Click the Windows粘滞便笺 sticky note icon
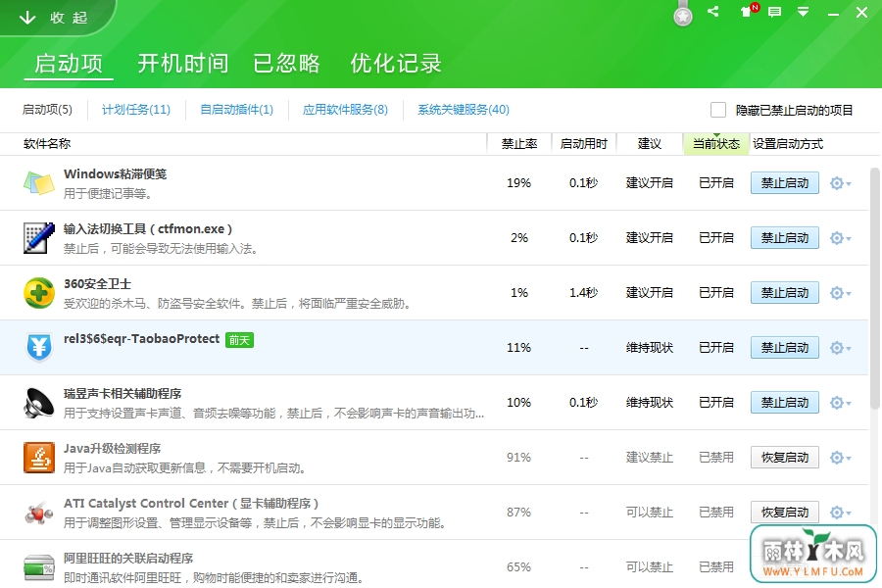The height and width of the screenshot is (588, 882). pyautogui.click(x=39, y=183)
